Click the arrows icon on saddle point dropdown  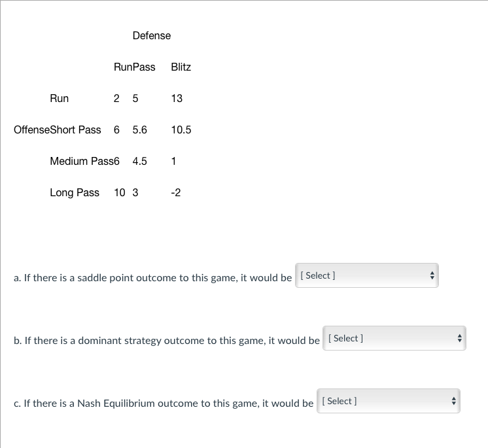pyautogui.click(x=432, y=275)
